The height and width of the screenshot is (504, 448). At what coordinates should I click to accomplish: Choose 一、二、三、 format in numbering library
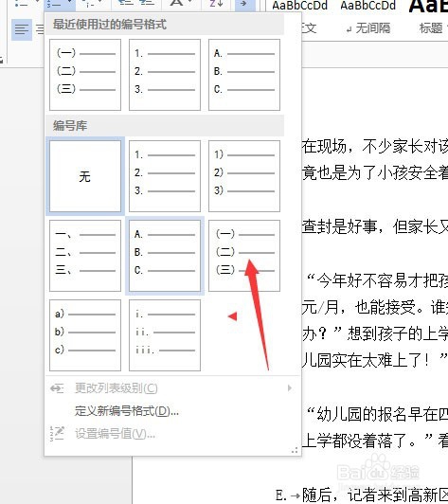[85, 256]
